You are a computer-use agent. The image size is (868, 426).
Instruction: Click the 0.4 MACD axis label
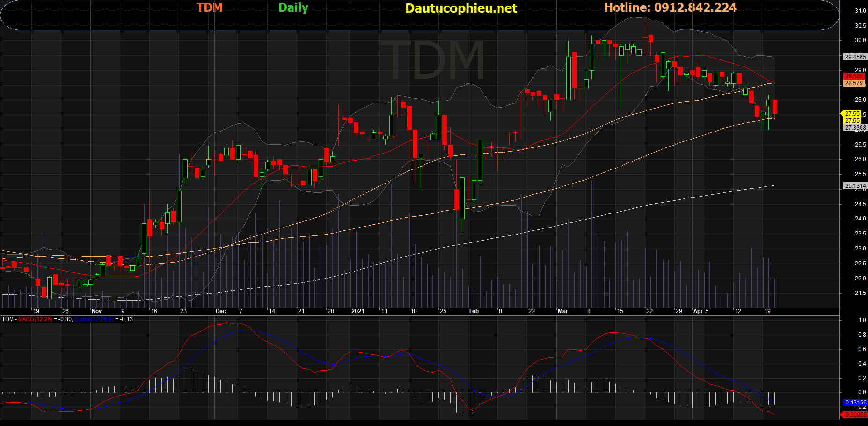pyautogui.click(x=862, y=364)
